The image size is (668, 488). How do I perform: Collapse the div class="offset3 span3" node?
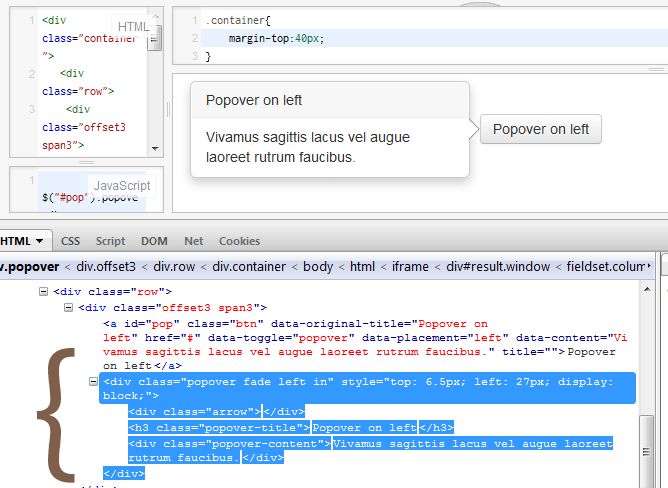[x=68, y=307]
